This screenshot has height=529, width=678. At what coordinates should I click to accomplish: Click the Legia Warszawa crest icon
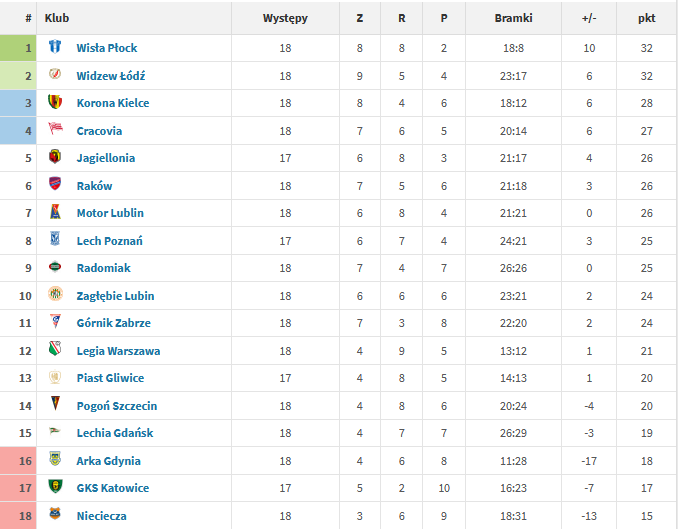coord(55,350)
